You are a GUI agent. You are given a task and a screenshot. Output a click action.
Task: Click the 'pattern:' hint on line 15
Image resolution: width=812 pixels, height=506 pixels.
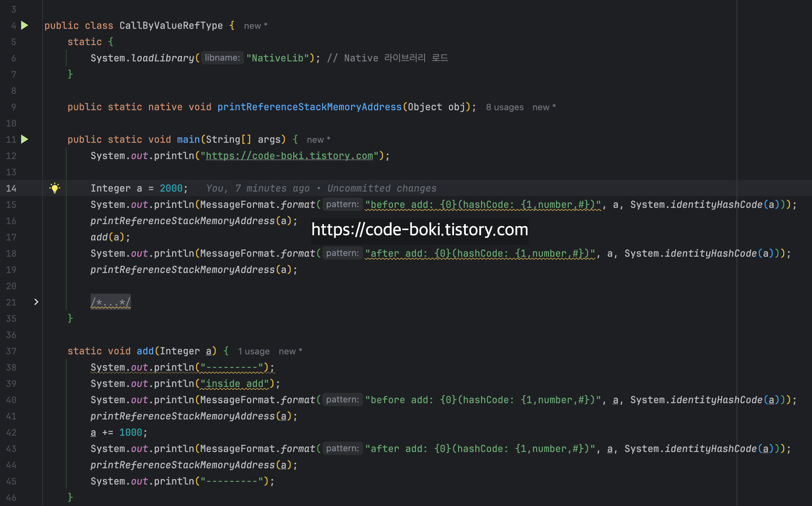point(342,205)
